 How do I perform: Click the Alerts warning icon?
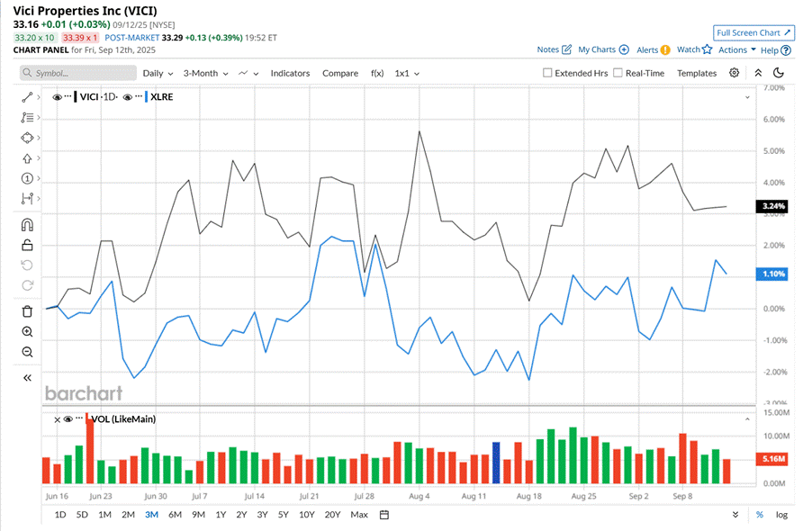665,50
